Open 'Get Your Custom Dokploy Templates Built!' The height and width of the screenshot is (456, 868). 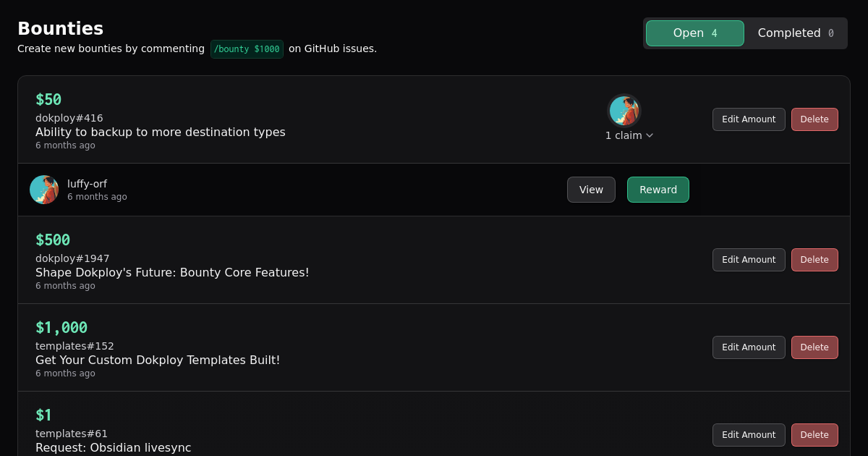(158, 360)
